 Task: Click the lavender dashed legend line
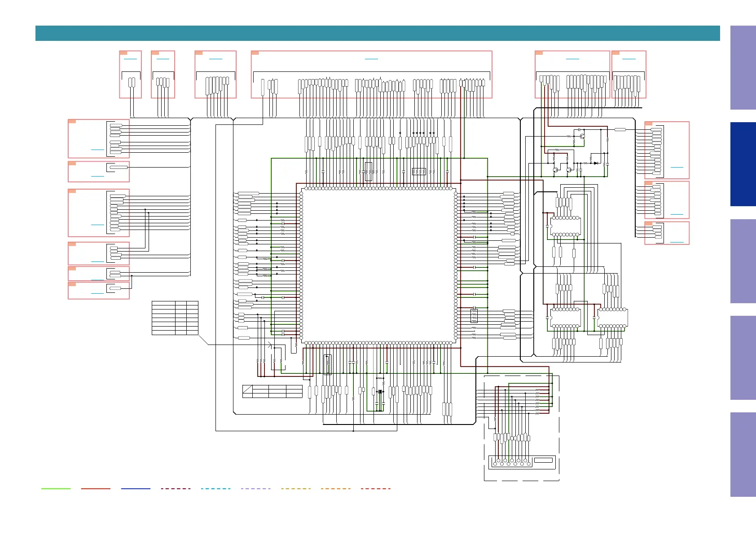coord(255,489)
